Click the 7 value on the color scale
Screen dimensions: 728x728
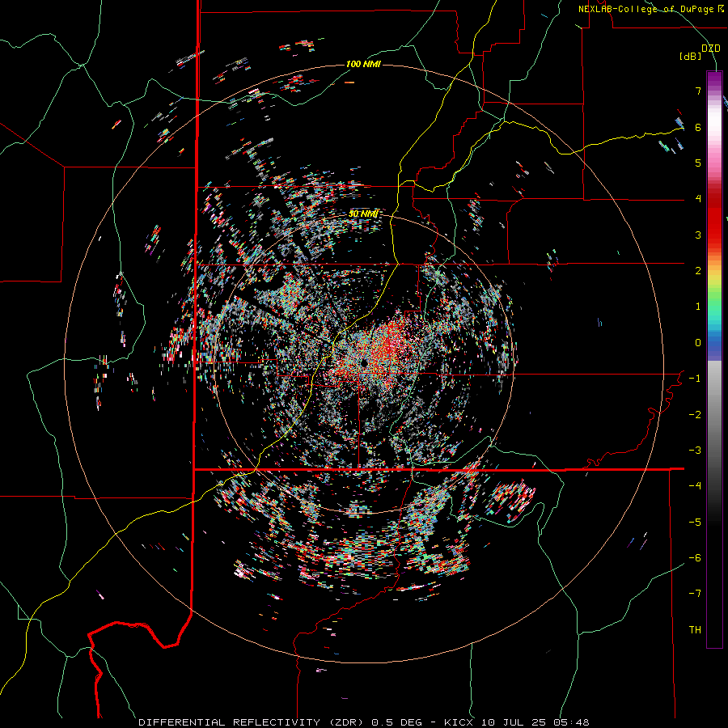[x=698, y=91]
